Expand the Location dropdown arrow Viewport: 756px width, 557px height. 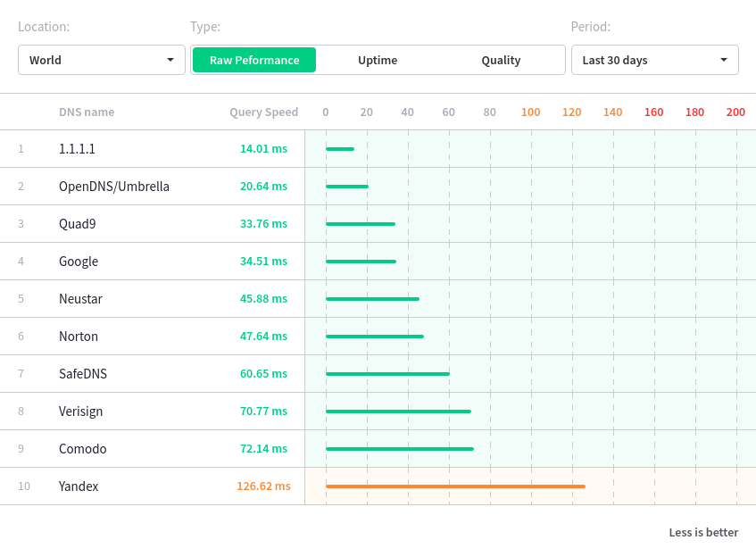pyautogui.click(x=170, y=60)
